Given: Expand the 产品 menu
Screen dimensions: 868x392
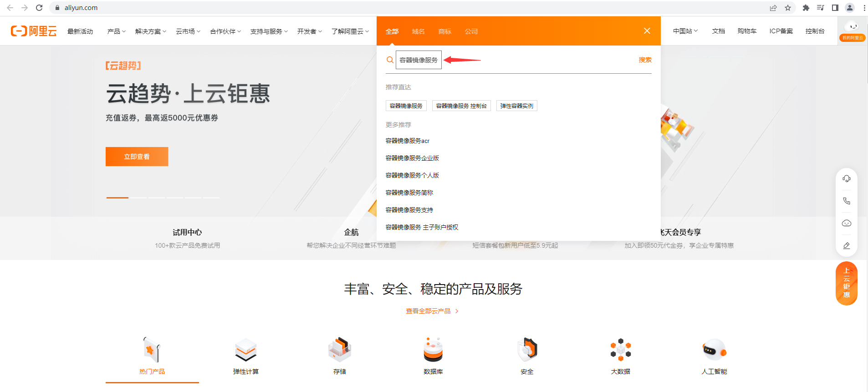Looking at the screenshot, I should coord(117,31).
